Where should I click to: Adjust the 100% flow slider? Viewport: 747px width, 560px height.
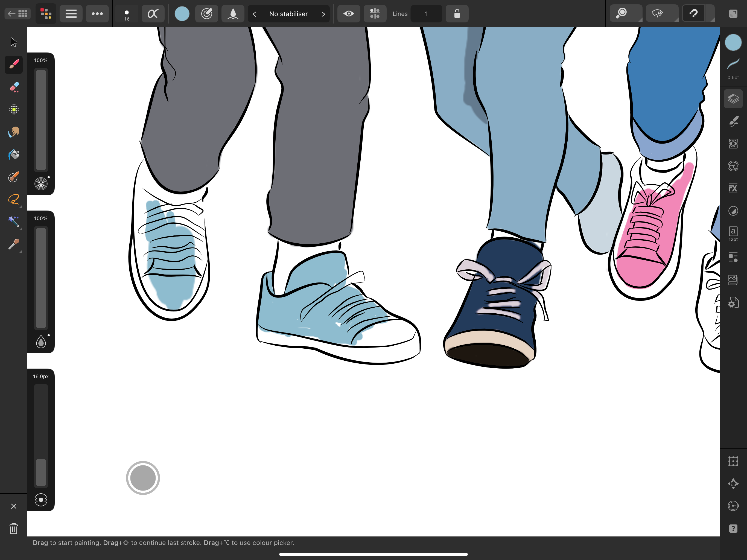click(41, 278)
